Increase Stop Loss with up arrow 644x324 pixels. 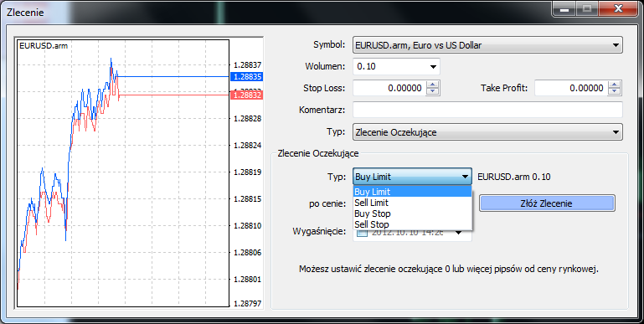[x=432, y=85]
